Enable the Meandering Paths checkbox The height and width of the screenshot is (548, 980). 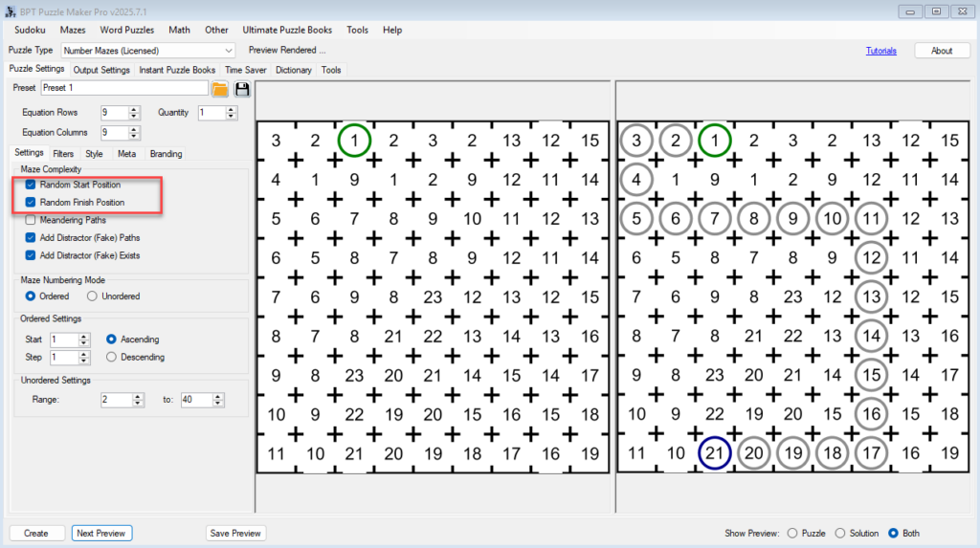click(33, 220)
